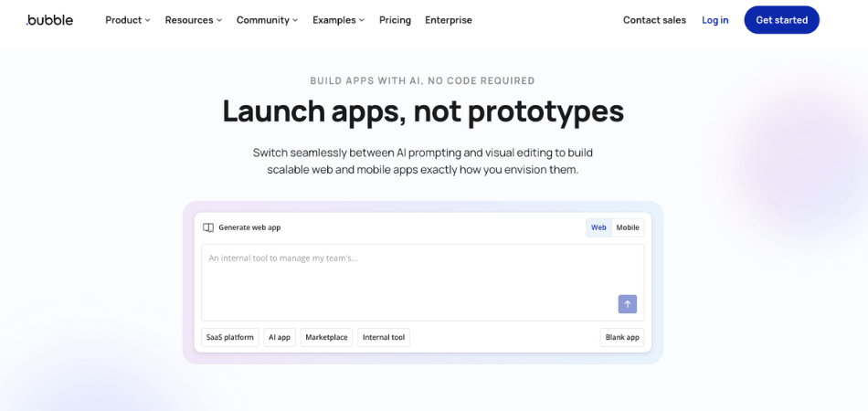
Task: Switch to Mobile app mode toggle
Action: click(x=628, y=227)
